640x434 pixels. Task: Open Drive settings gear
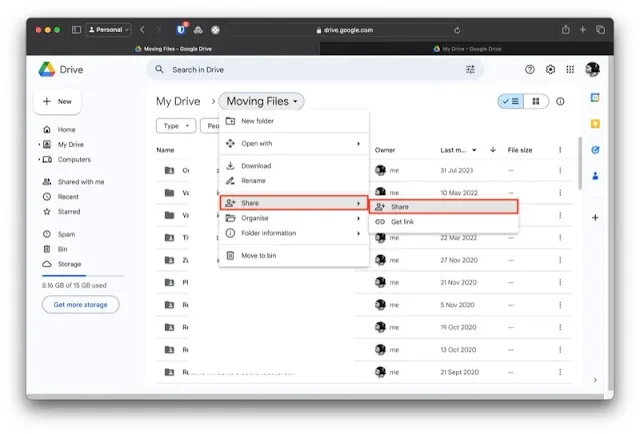[x=550, y=69]
